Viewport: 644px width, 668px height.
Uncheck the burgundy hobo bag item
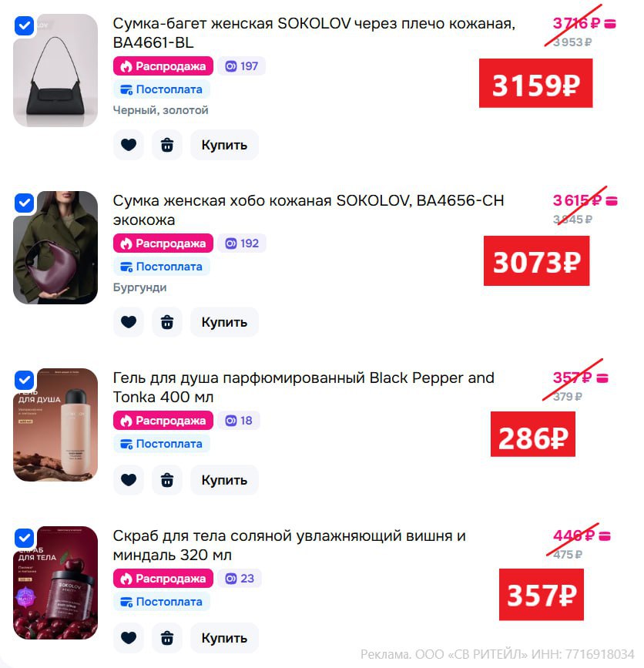pyautogui.click(x=25, y=203)
